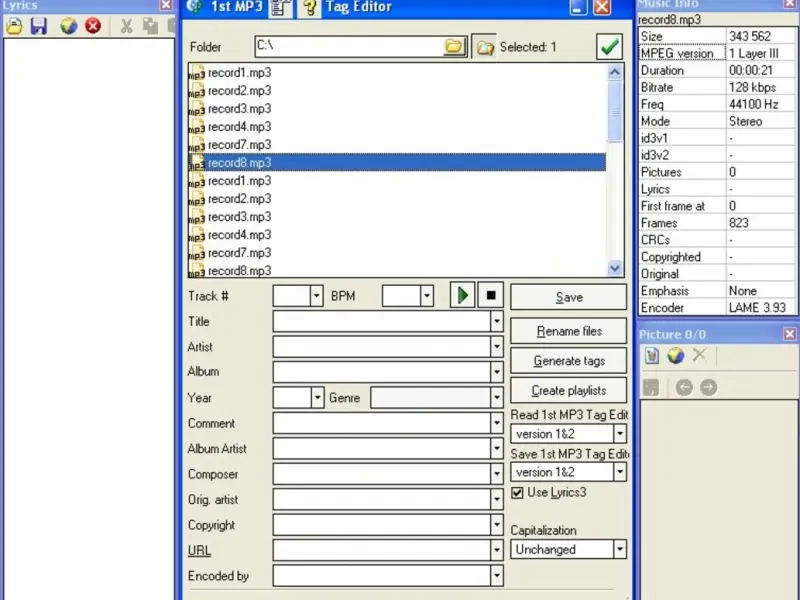Open lyrics file in Lyrics panel
800x600 pixels.
(x=15, y=26)
